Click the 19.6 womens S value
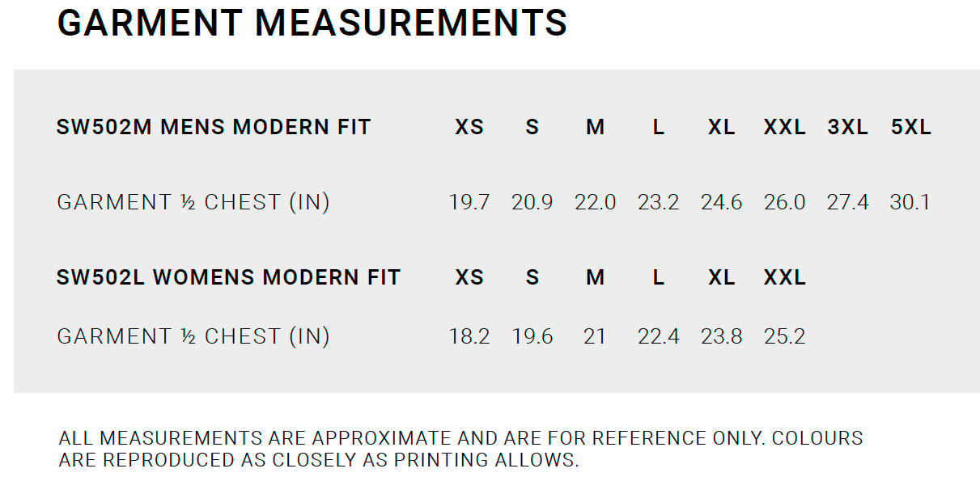This screenshot has width=980, height=498. 532,336
